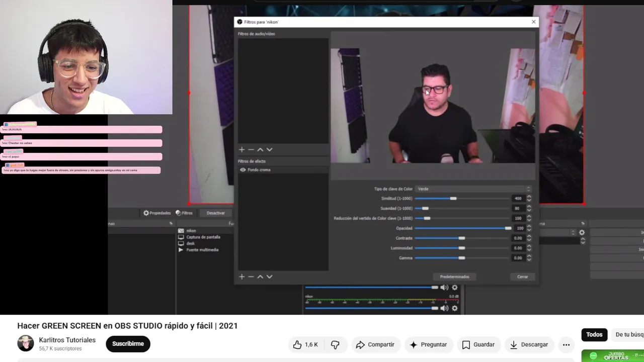Open the three-dot more actions menu
The image size is (644, 362).
(566, 344)
